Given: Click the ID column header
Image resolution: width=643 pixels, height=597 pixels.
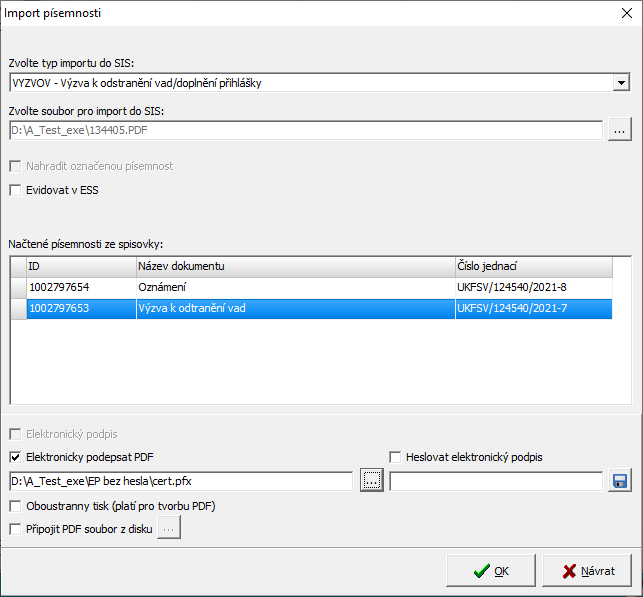Looking at the screenshot, I should pyautogui.click(x=80, y=266).
